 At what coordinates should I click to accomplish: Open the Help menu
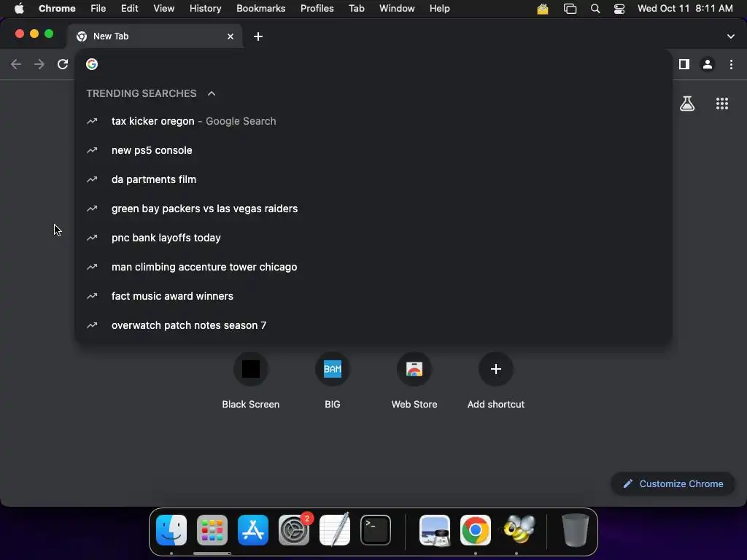(x=440, y=9)
